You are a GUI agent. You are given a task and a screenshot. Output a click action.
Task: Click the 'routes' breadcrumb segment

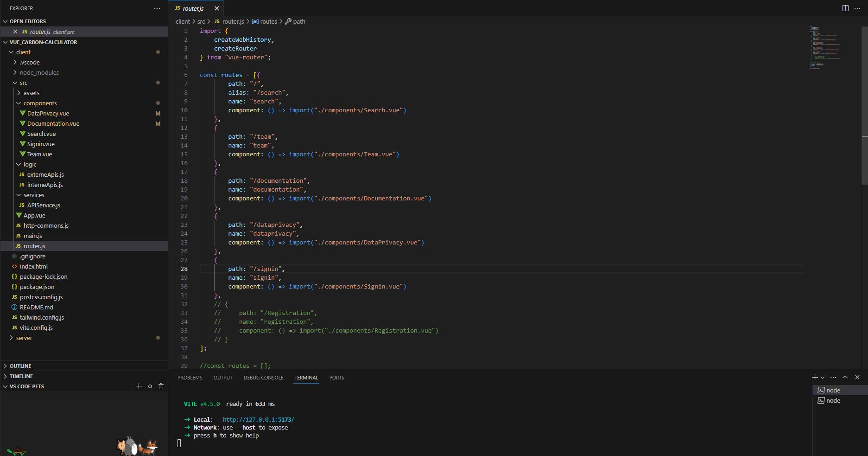[268, 21]
